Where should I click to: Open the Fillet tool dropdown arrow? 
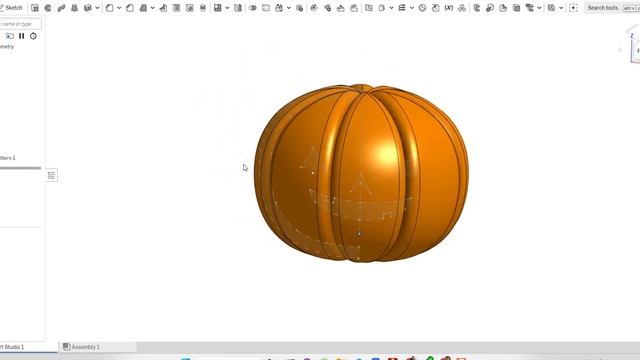click(x=119, y=8)
